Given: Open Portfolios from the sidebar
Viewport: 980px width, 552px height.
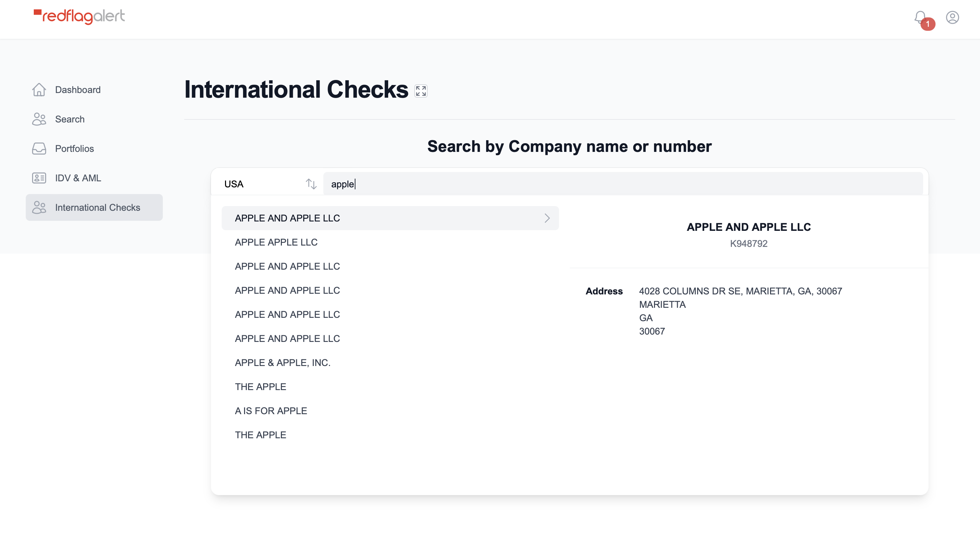Looking at the screenshot, I should 75,149.
